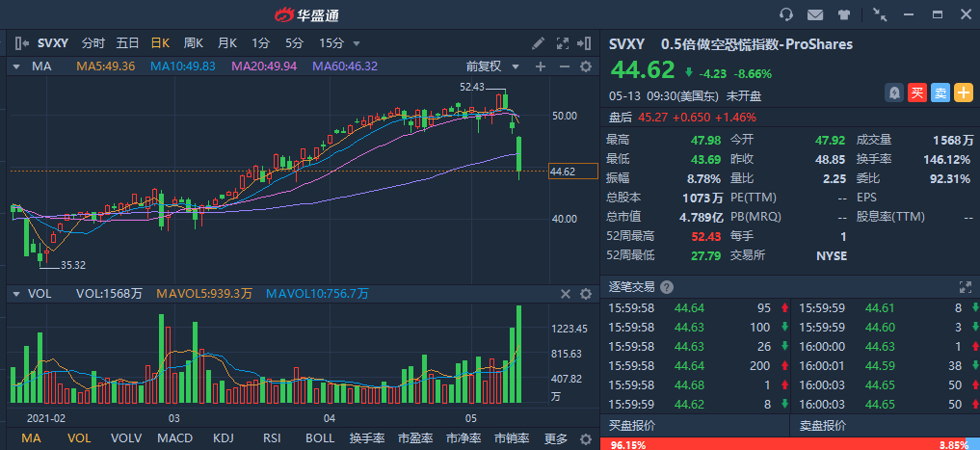Screen dimensions: 980x450
Task: Toggle the VOLV indicator
Action: 126,438
